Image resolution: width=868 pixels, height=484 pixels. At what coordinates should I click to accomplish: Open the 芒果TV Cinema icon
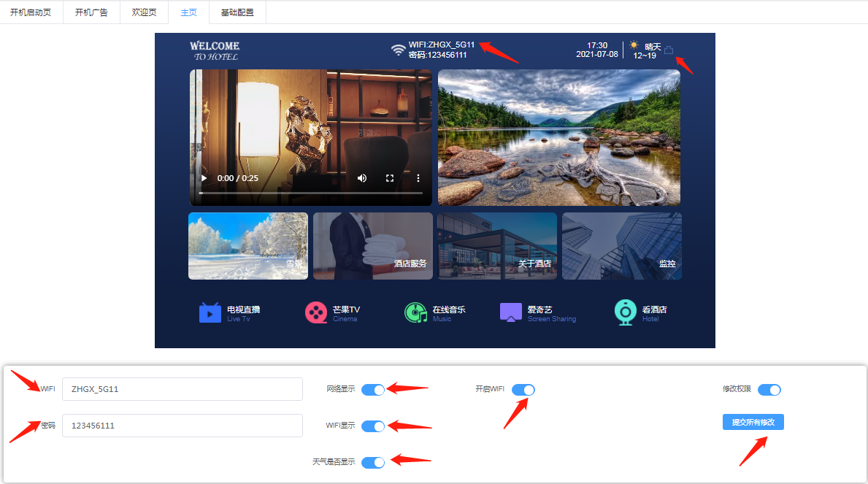pyautogui.click(x=316, y=312)
